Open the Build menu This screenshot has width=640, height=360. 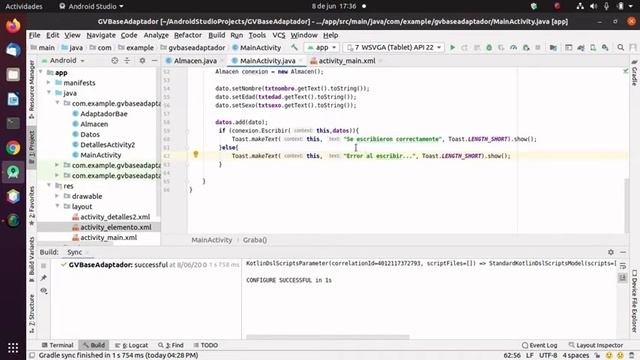[x=216, y=35]
